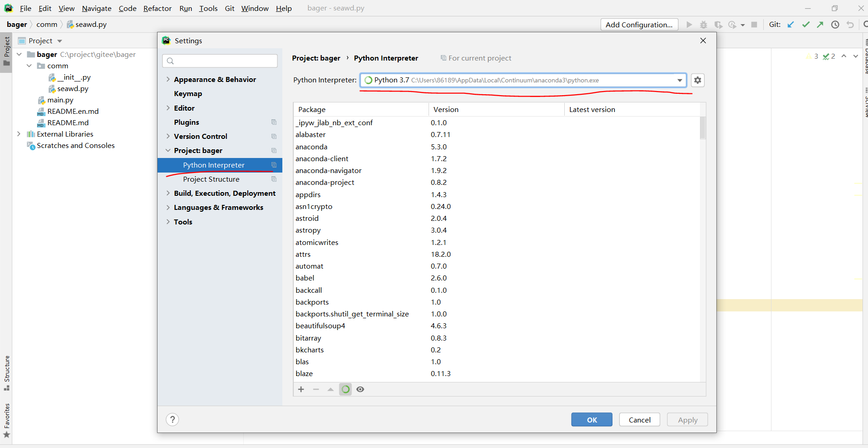Image resolution: width=868 pixels, height=448 pixels.
Task: Click the Git push arrow icon
Action: pos(820,25)
